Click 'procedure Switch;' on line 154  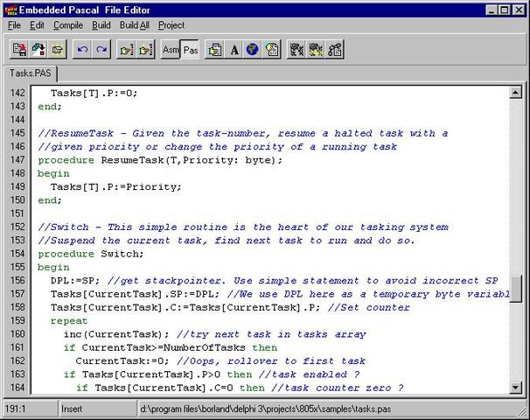tap(91, 254)
